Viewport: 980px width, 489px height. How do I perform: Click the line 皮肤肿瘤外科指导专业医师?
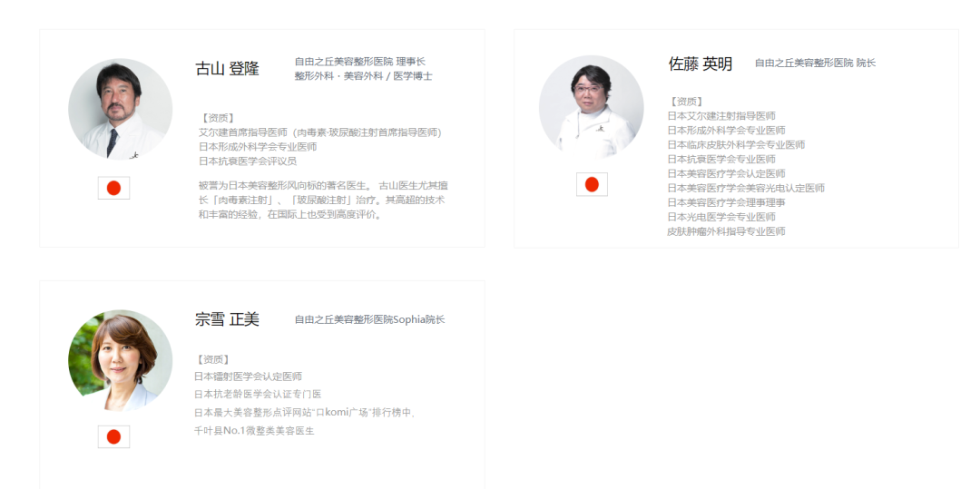click(726, 231)
